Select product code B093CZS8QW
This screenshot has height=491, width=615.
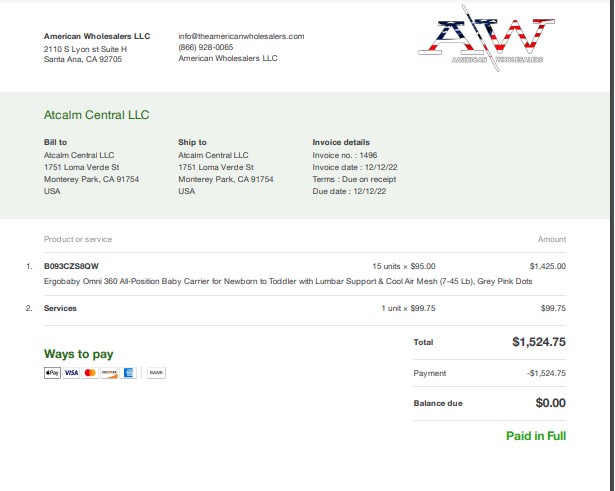coord(71,266)
